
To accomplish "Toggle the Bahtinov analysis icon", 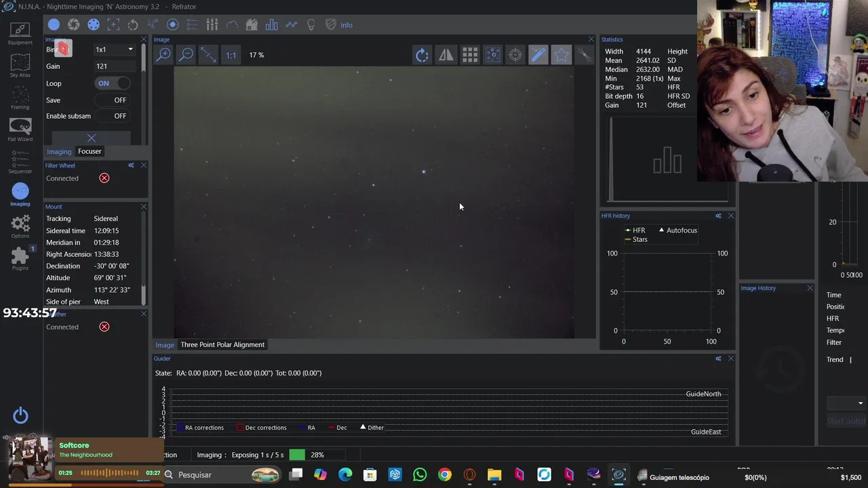I will (584, 55).
